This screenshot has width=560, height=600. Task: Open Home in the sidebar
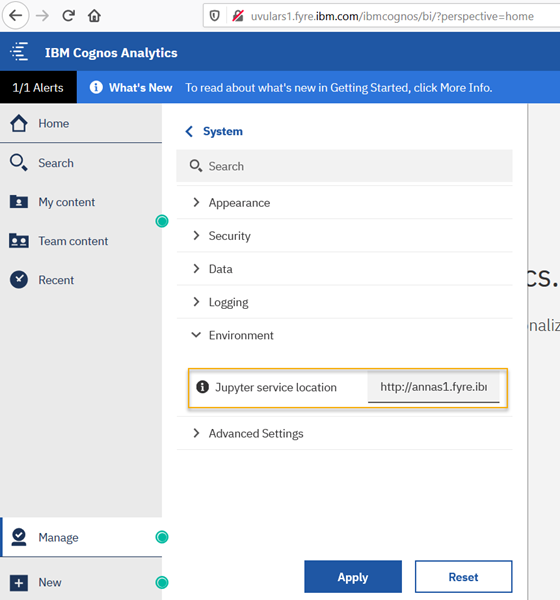coord(81,123)
